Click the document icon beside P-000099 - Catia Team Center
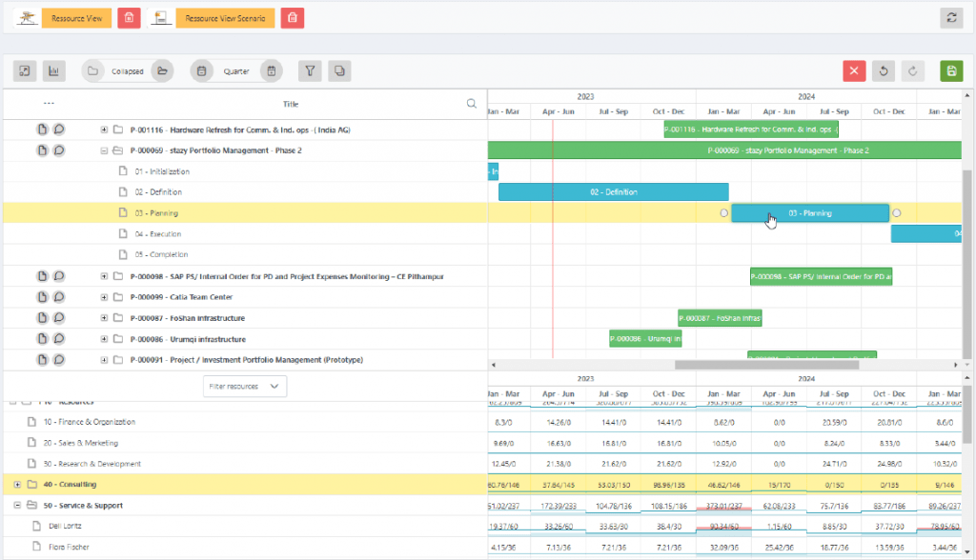The width and height of the screenshot is (976, 560). click(41, 296)
